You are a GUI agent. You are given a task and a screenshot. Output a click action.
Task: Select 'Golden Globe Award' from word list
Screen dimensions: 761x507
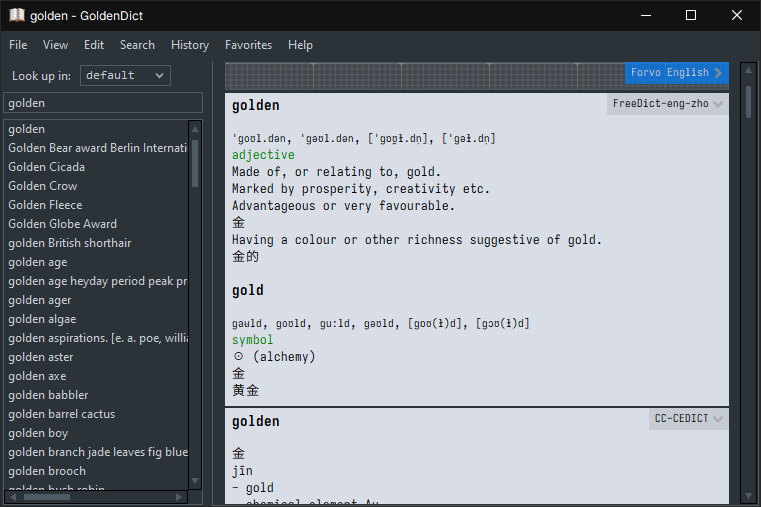click(x=62, y=224)
